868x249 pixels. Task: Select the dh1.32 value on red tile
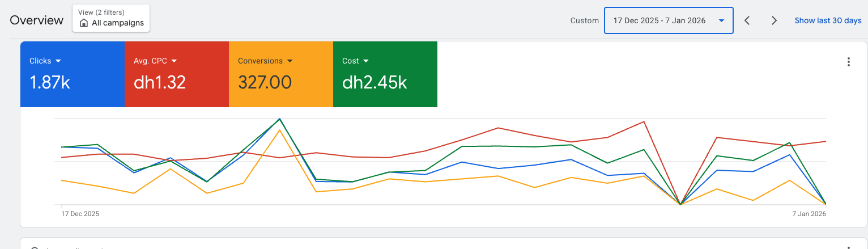[x=160, y=83]
